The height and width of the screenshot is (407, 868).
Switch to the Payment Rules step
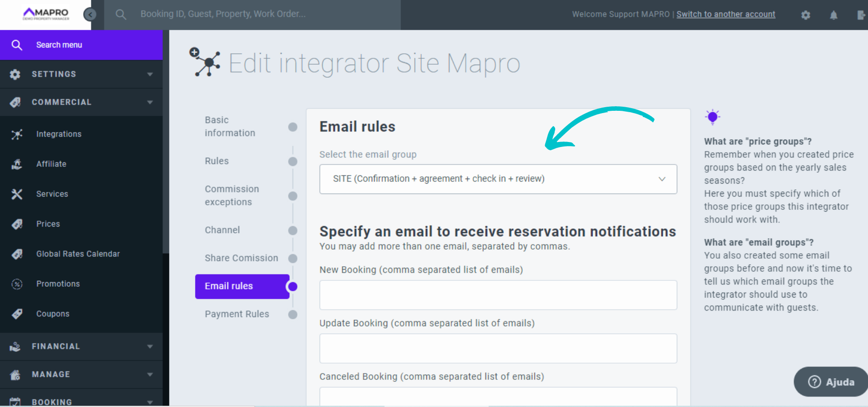click(237, 314)
